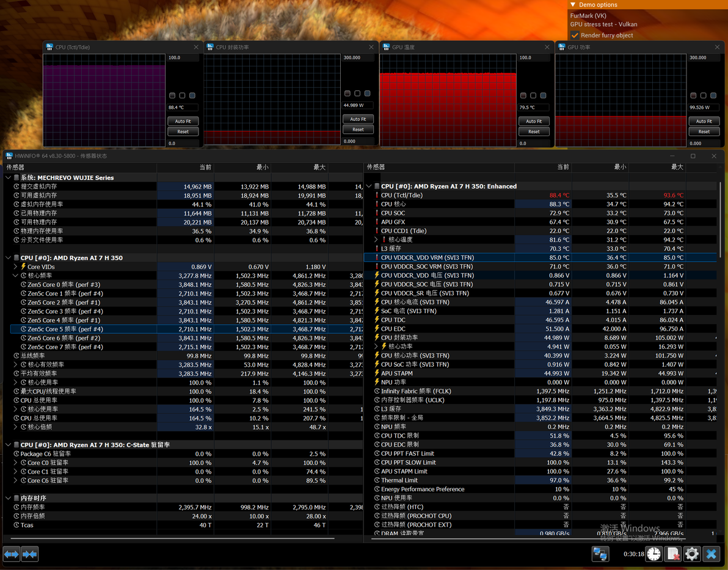Viewport: 728px width, 570px height.
Task: Click the third color swatch in GPU 温度 graph window
Action: coord(543,96)
